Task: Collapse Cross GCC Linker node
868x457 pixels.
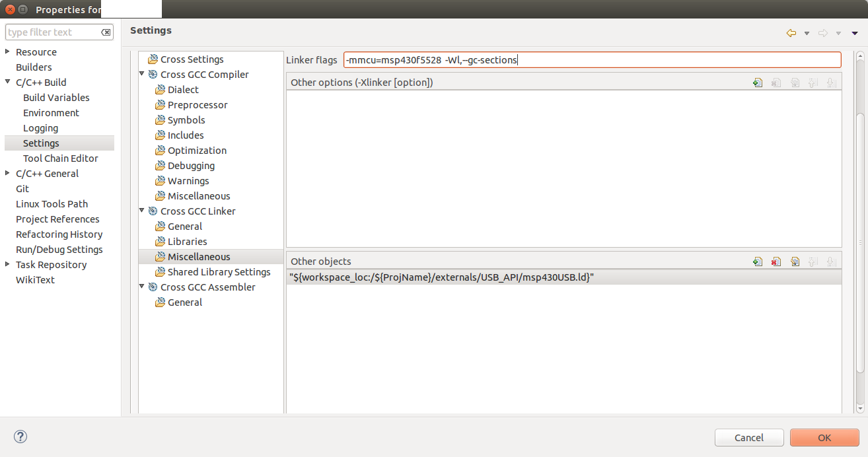Action: pos(142,211)
